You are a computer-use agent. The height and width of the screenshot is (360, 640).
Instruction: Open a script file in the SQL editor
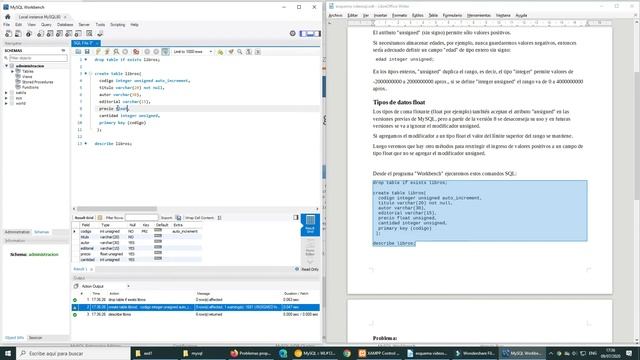coord(78,52)
